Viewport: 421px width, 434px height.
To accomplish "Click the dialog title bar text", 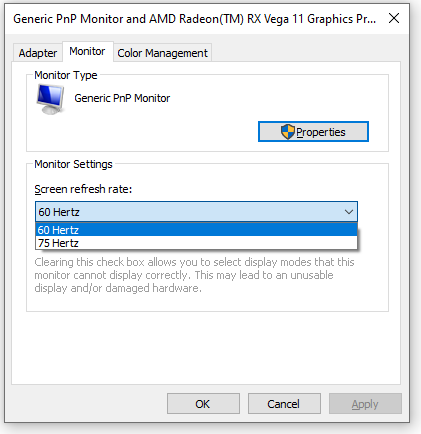I will pos(194,19).
